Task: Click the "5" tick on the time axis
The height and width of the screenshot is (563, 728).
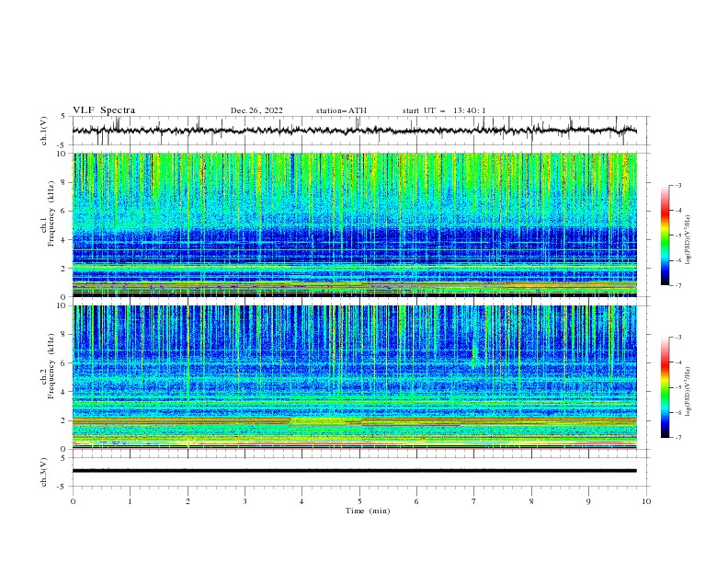Action: [359, 501]
